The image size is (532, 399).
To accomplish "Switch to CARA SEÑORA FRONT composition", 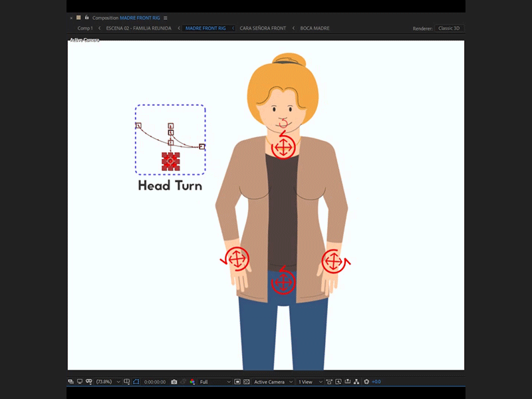I will pos(263,28).
